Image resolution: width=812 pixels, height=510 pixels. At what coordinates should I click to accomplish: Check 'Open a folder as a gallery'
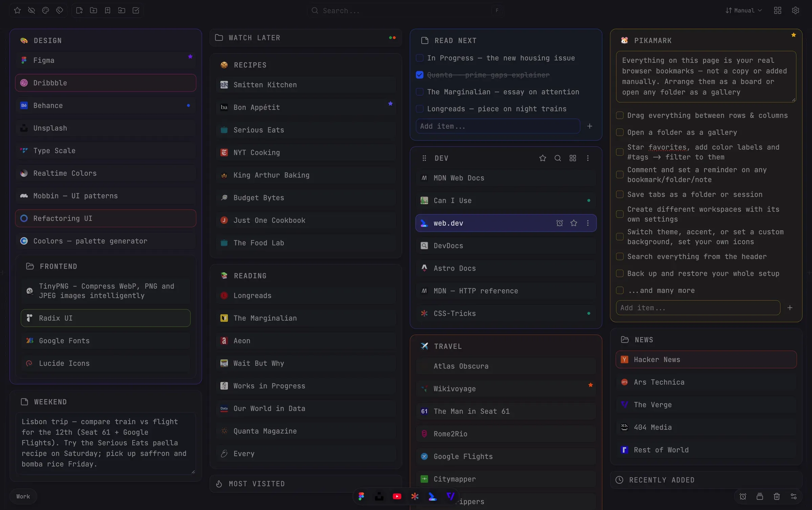tap(620, 132)
